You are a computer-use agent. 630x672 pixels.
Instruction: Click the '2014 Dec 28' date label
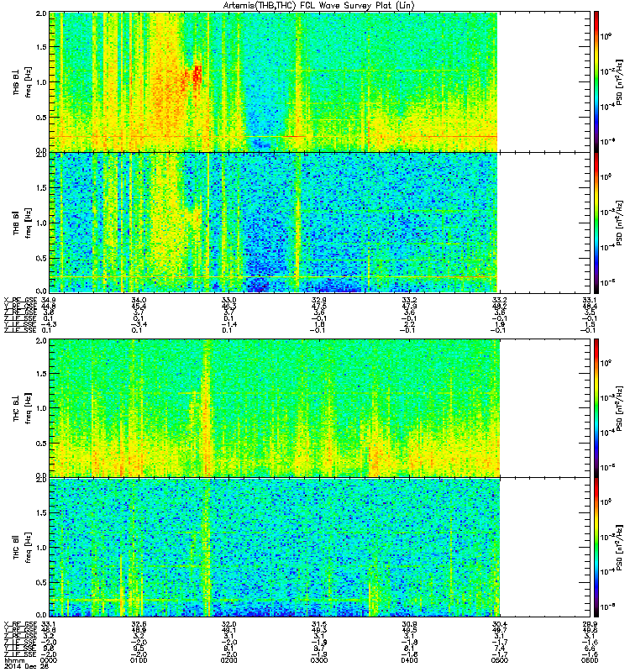pyautogui.click(x=26, y=666)
